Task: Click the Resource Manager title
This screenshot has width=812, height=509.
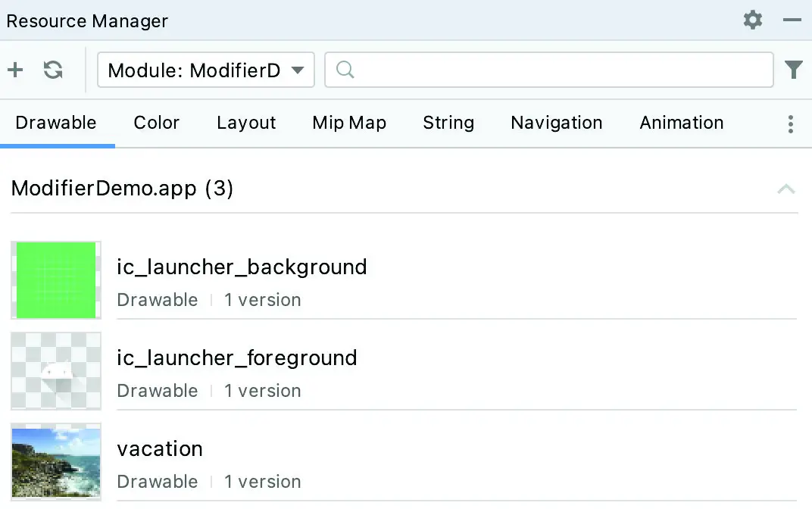Action: pos(87,20)
